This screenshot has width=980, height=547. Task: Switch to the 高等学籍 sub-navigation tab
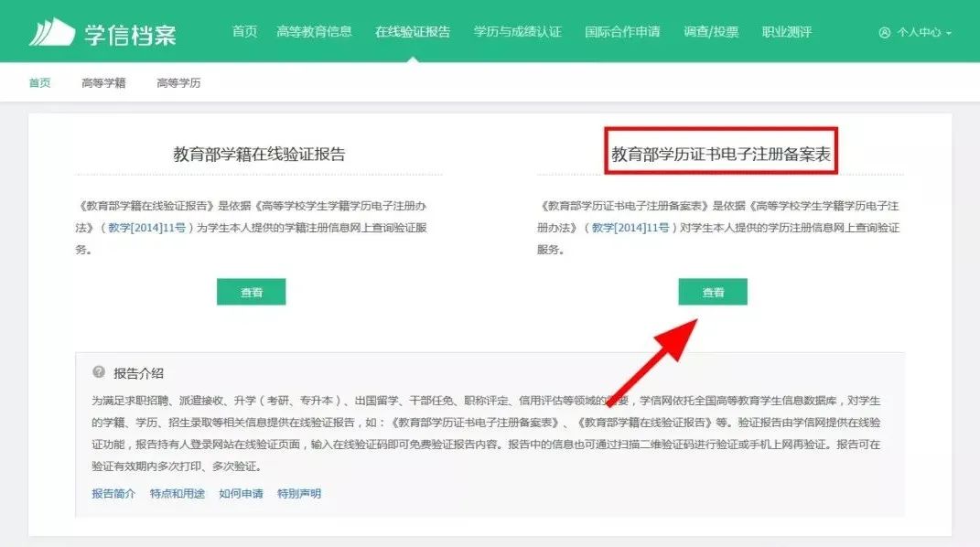[103, 83]
